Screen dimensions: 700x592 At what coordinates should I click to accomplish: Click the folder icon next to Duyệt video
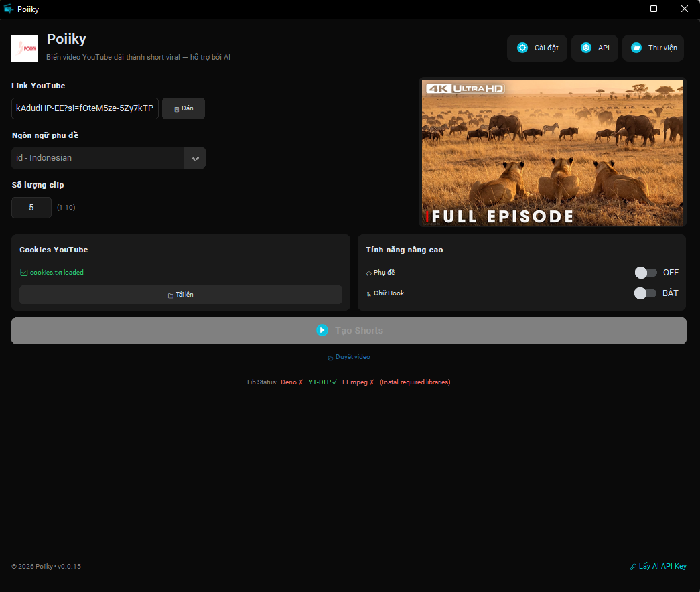pos(330,357)
